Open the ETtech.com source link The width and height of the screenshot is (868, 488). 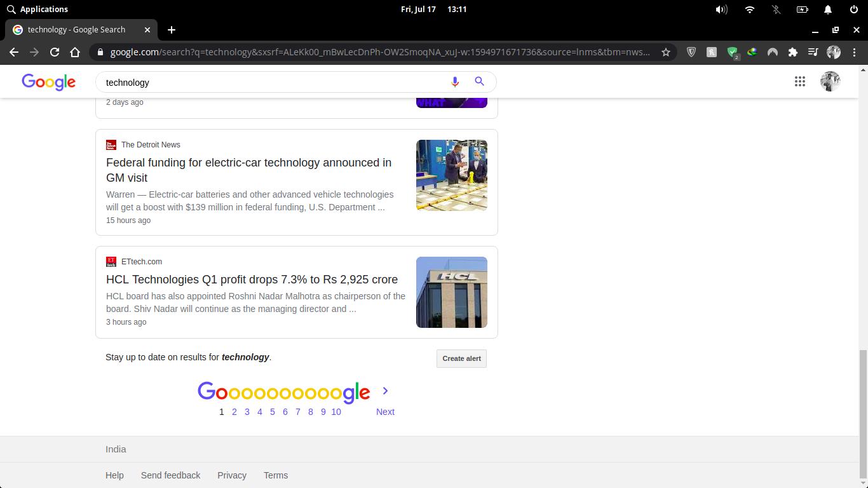[x=142, y=262]
